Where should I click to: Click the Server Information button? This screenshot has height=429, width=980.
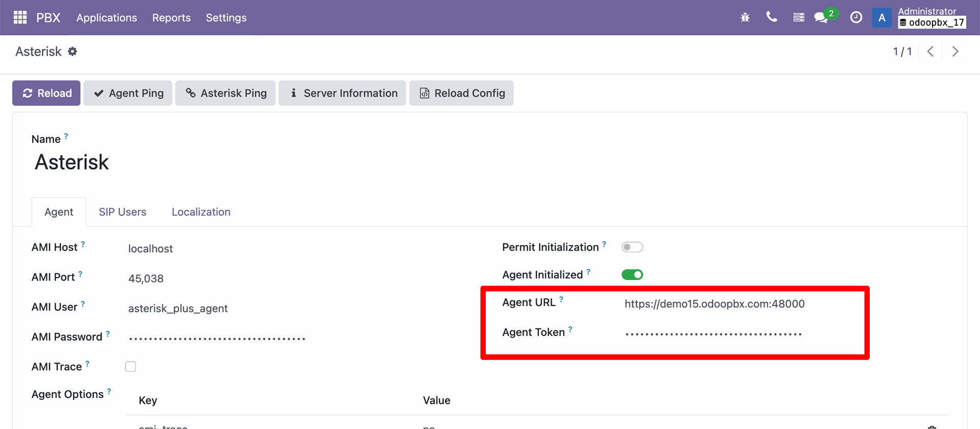(342, 93)
